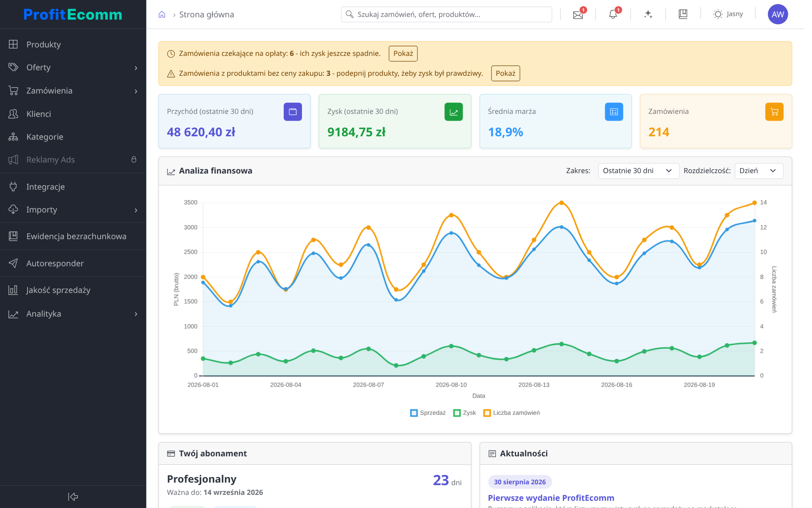Expand the Zamówienia submenu chevron
812x508 pixels.
136,91
